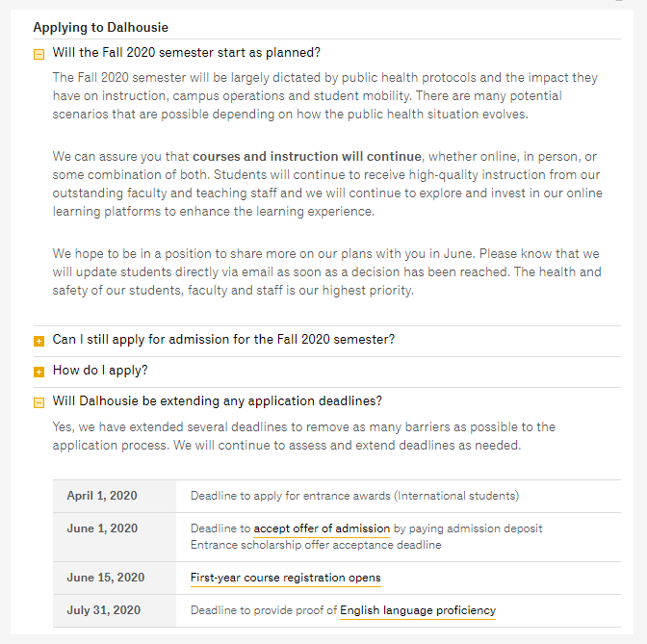Collapse 'Will Dalhousie be extending any application deadlines?'
Screen dimensions: 647x644
218,401
